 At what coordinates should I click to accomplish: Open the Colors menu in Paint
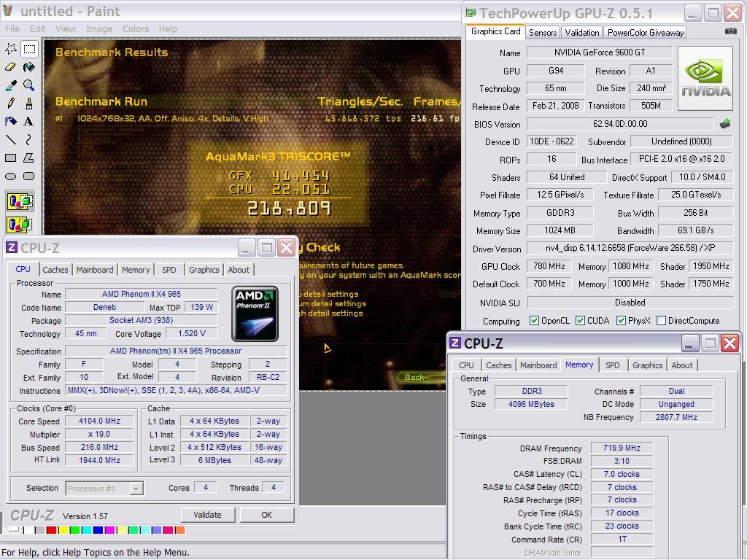tap(136, 29)
